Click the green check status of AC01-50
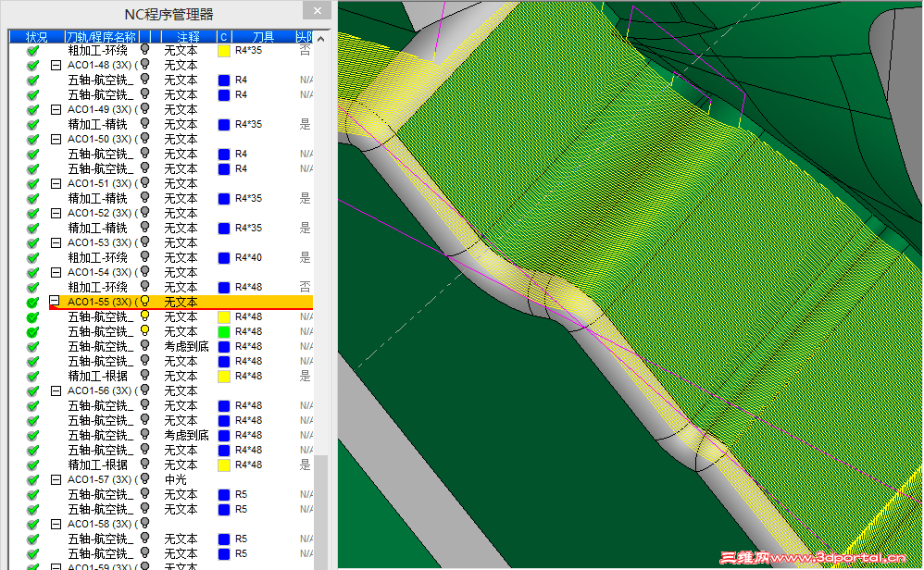924x570 pixels. click(x=33, y=140)
